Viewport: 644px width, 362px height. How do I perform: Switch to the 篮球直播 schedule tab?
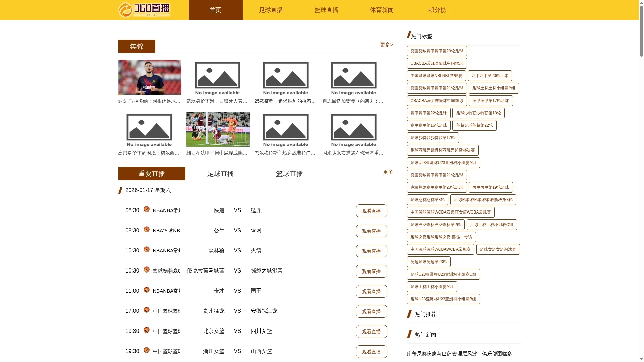(289, 174)
